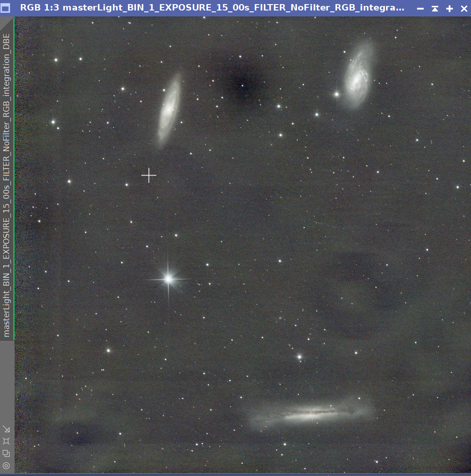
Task: Click the masterLight window title text
Action: pos(212,8)
